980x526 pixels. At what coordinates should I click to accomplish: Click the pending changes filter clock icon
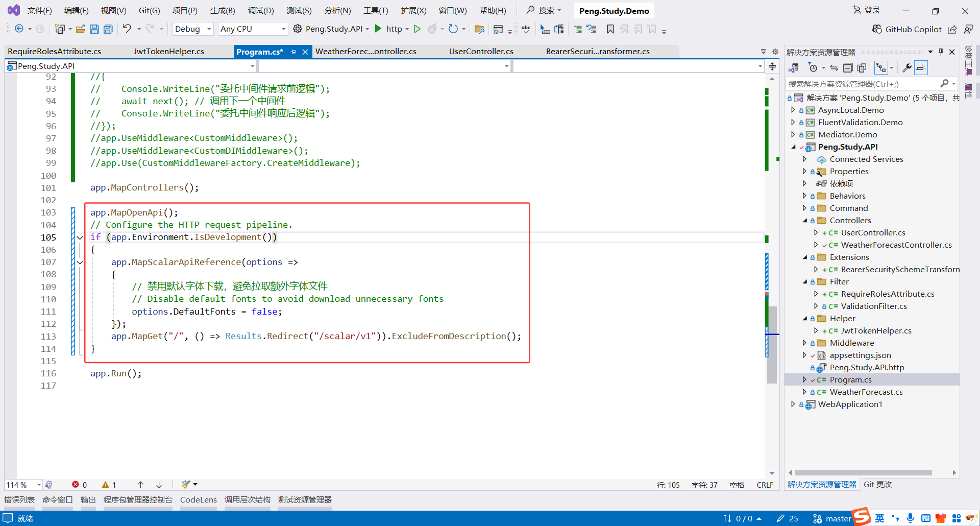(813, 68)
